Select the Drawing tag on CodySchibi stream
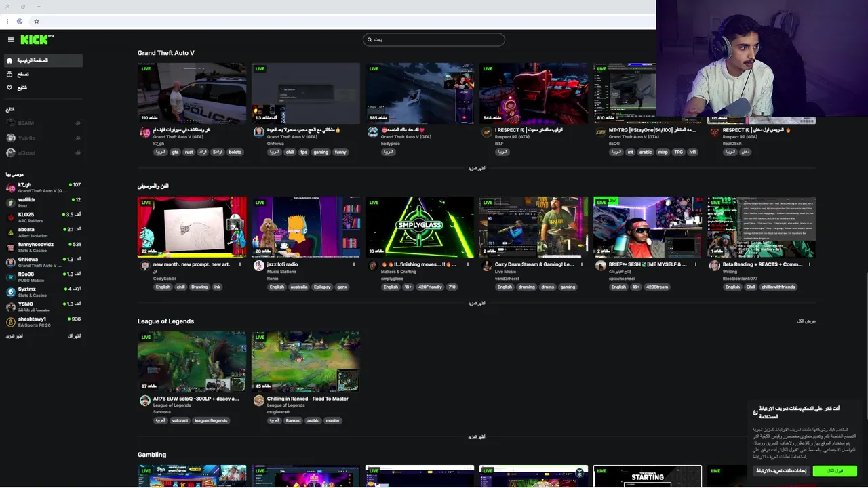 (x=199, y=287)
